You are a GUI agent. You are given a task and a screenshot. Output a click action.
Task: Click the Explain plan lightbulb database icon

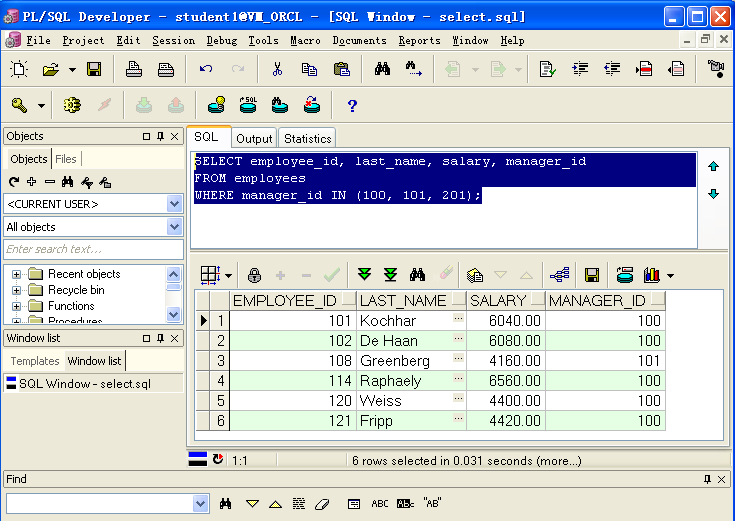(x=217, y=105)
